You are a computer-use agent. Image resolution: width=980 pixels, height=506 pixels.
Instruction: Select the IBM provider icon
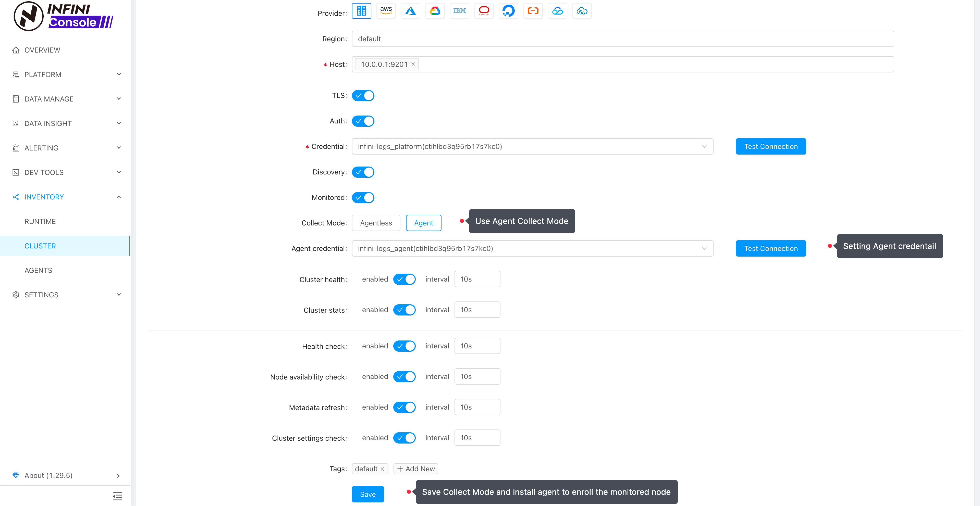(459, 11)
